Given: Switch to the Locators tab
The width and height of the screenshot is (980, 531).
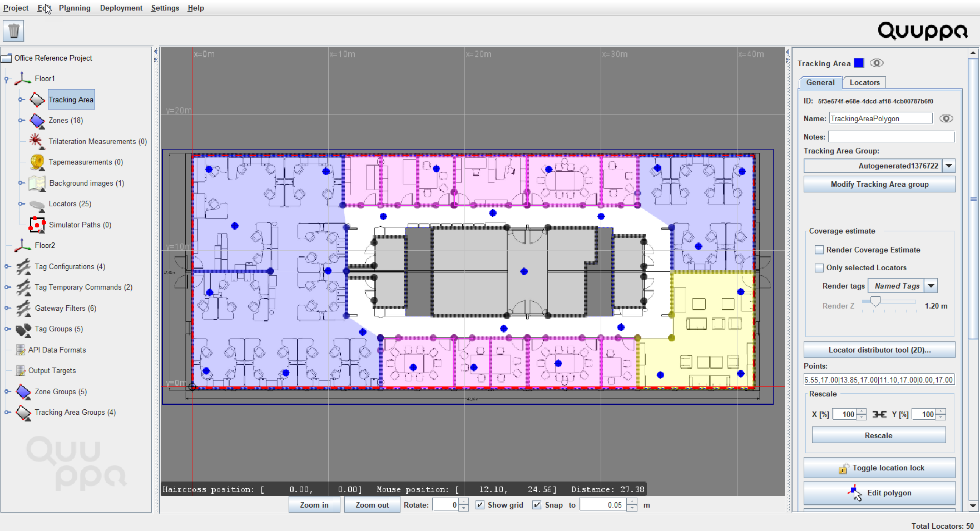Looking at the screenshot, I should [864, 82].
